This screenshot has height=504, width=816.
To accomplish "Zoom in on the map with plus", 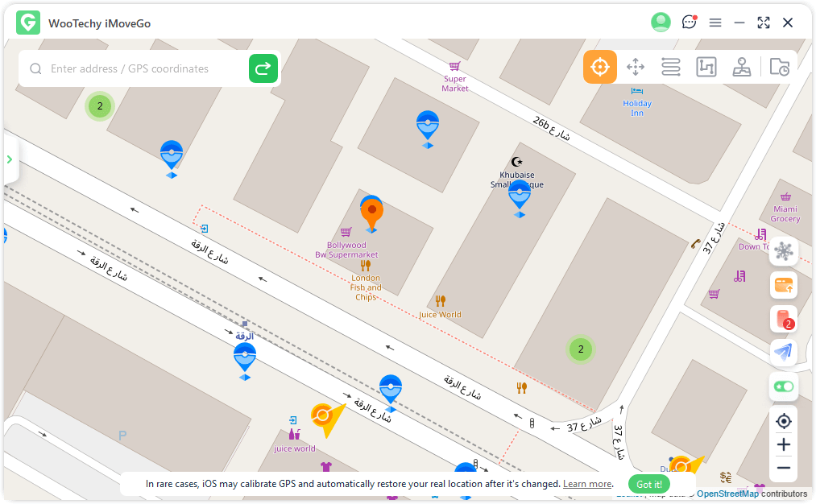I will 783,444.
